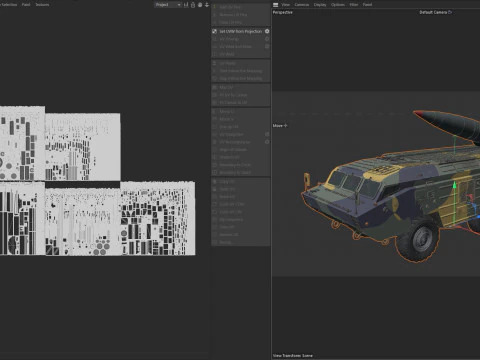Open settings gear beside Set UVW from Projection
This screenshot has height=360, width=480.
tap(267, 31)
